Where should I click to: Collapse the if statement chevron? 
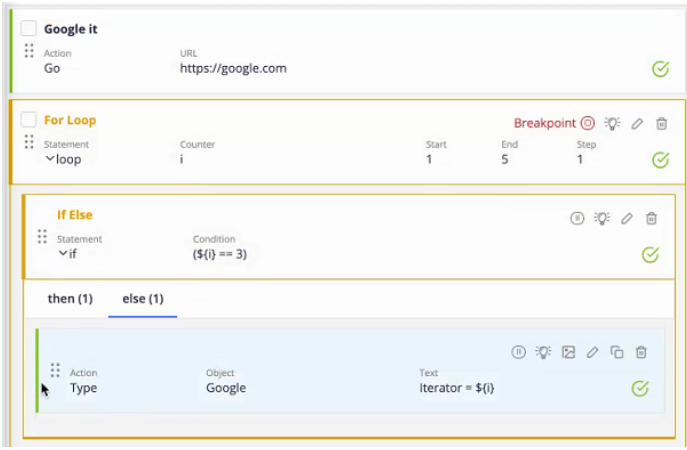(x=63, y=253)
